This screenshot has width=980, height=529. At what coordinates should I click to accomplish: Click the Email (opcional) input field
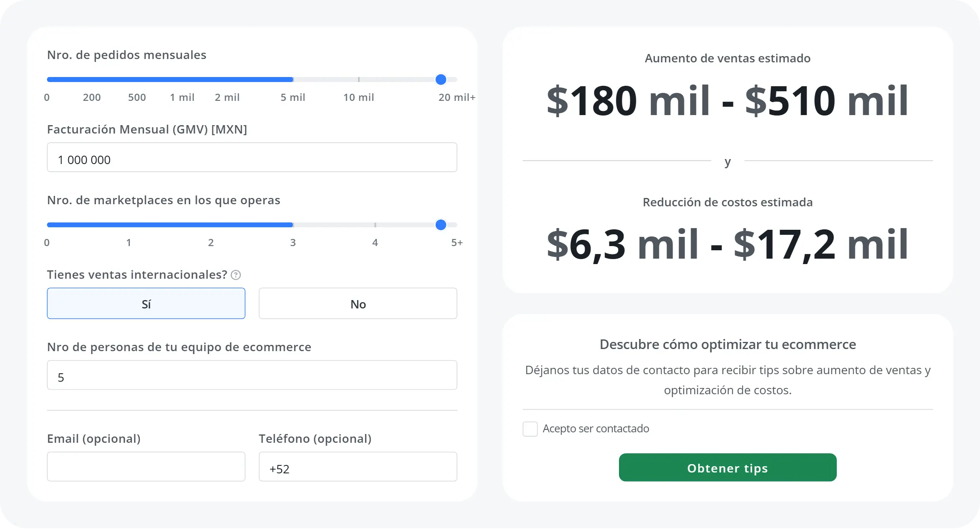click(146, 467)
